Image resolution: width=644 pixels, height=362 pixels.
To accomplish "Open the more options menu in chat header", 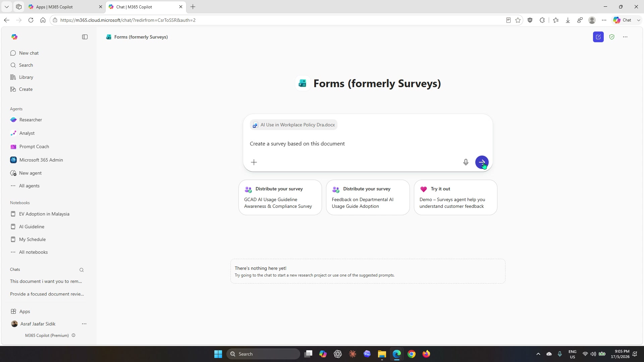I will (625, 37).
